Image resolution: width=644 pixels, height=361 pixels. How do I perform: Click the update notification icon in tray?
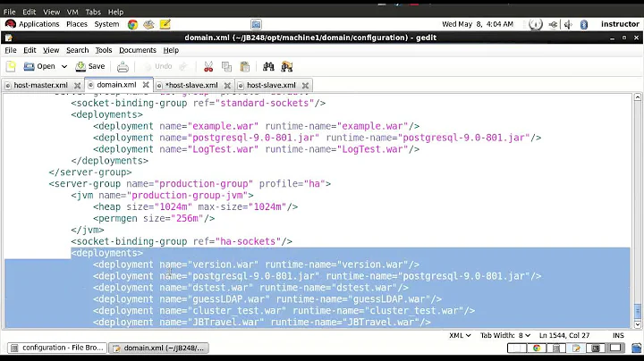coord(535,25)
